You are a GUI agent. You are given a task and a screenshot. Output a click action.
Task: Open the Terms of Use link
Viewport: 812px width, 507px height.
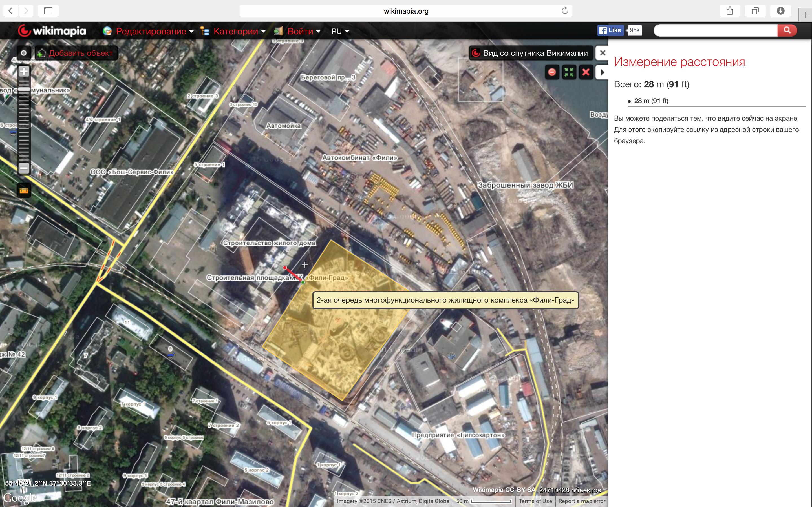point(535,501)
